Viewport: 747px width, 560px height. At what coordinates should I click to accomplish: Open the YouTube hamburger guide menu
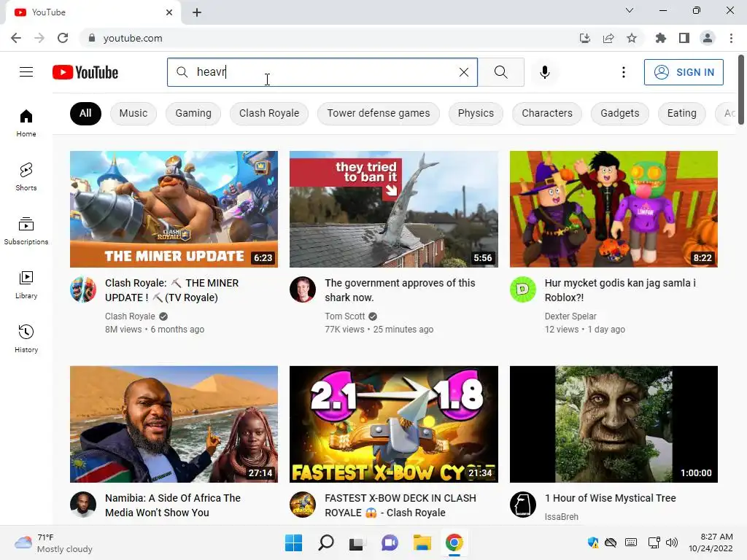26,72
